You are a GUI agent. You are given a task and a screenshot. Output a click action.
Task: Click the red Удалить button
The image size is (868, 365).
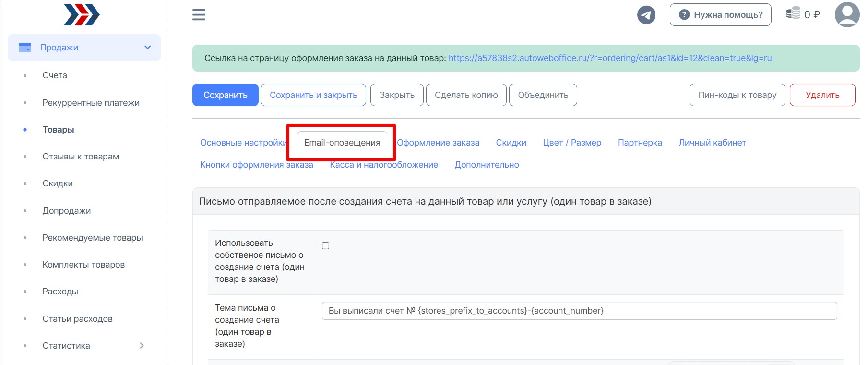[822, 95]
